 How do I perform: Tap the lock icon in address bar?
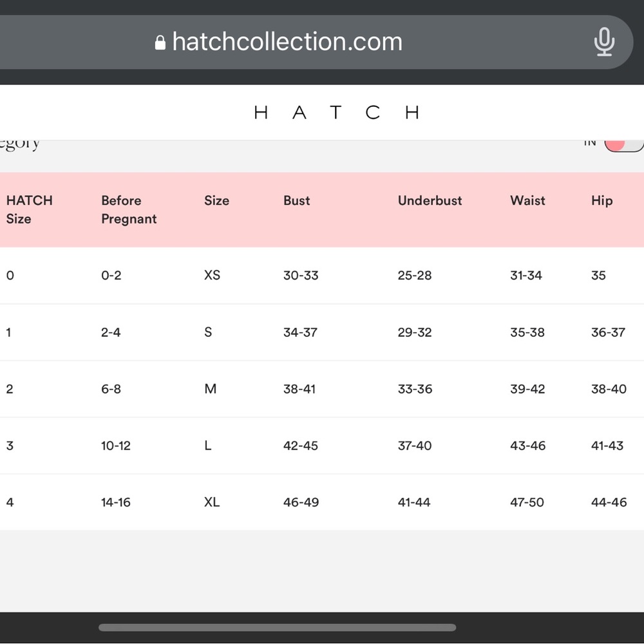[160, 43]
